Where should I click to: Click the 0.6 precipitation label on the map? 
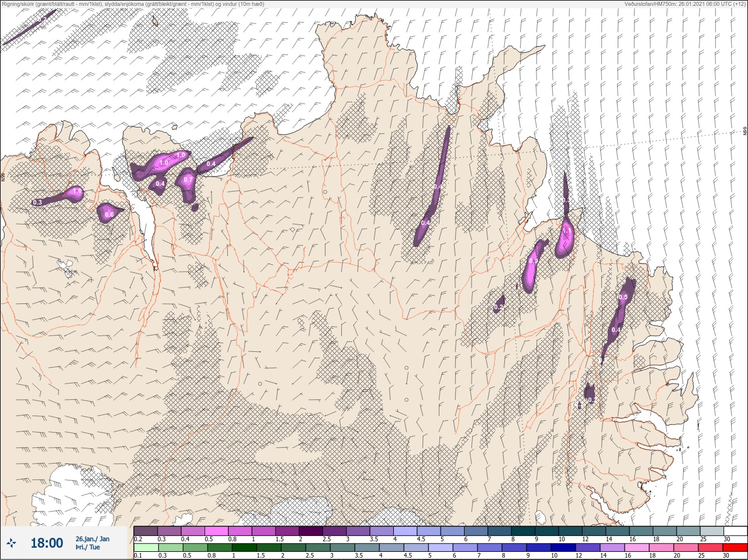tap(109, 215)
